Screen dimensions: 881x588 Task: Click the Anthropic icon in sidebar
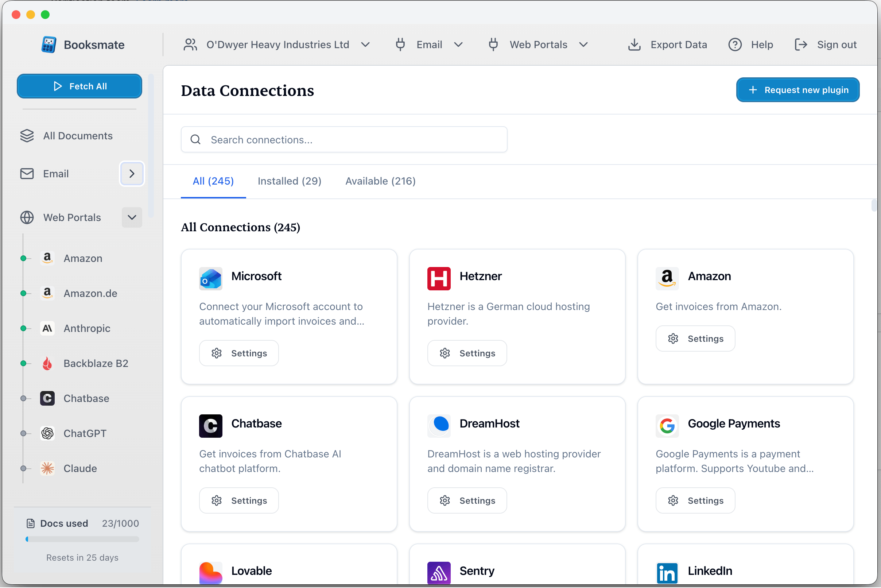click(47, 329)
